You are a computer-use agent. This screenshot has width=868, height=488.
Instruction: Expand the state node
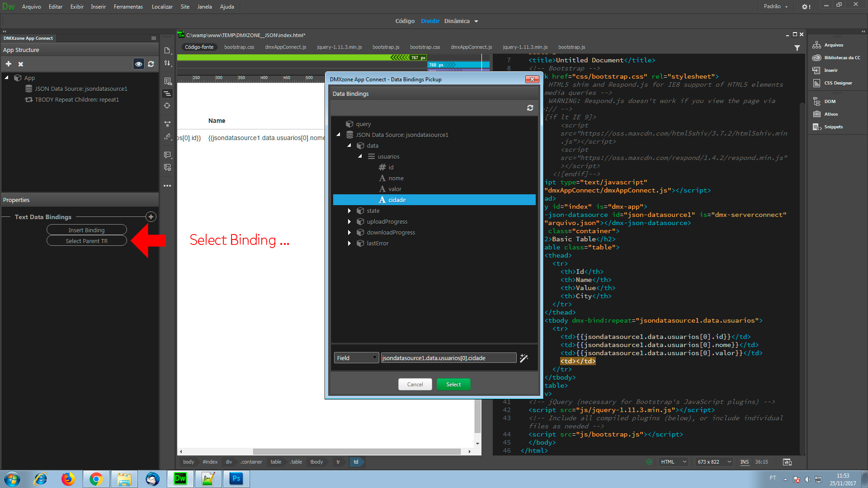point(349,211)
